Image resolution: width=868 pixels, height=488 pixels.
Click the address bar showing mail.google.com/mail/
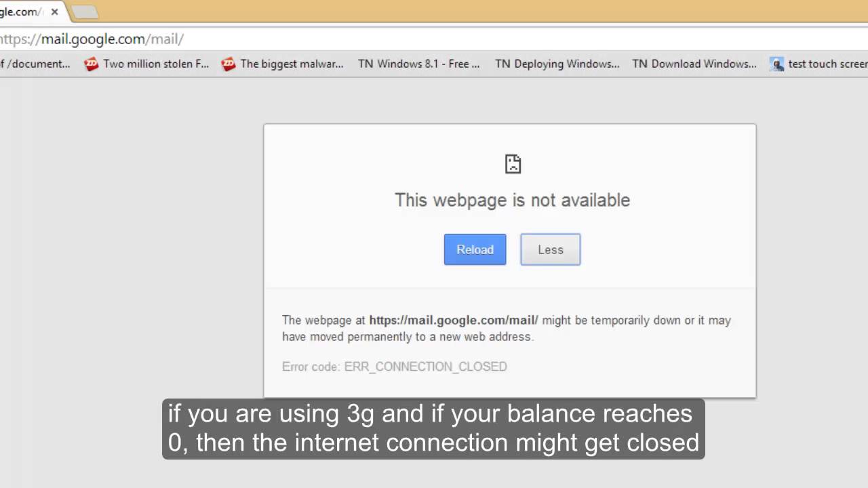(x=434, y=39)
